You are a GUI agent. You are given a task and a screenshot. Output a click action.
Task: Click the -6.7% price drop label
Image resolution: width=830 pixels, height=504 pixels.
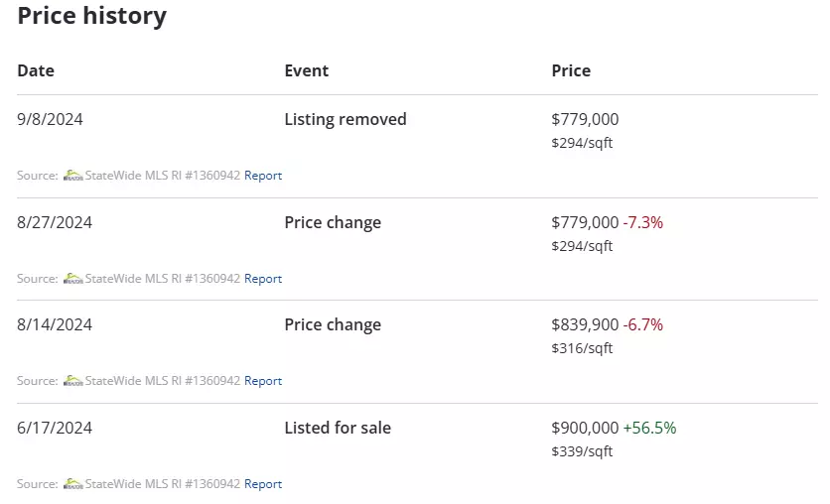(x=643, y=324)
